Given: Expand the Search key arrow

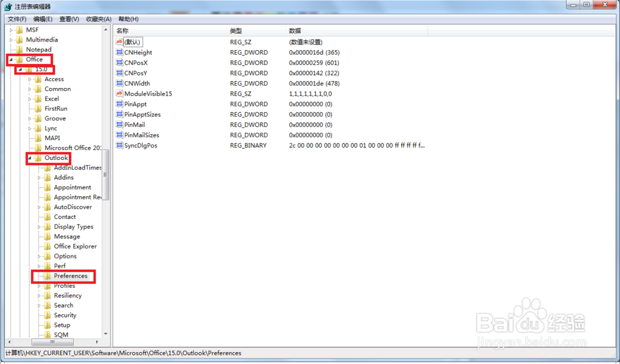Looking at the screenshot, I should [39, 306].
